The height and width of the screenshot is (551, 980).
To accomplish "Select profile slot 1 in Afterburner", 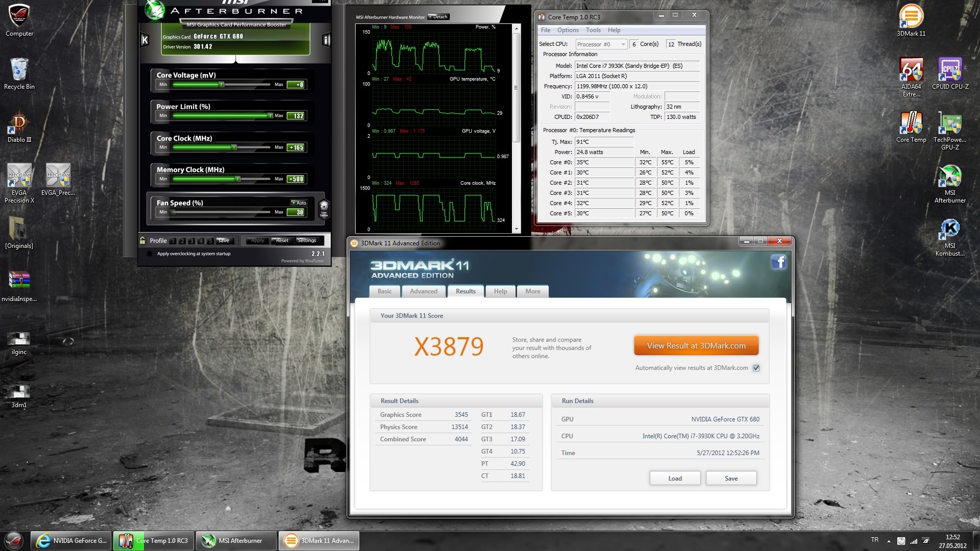I will coord(173,241).
